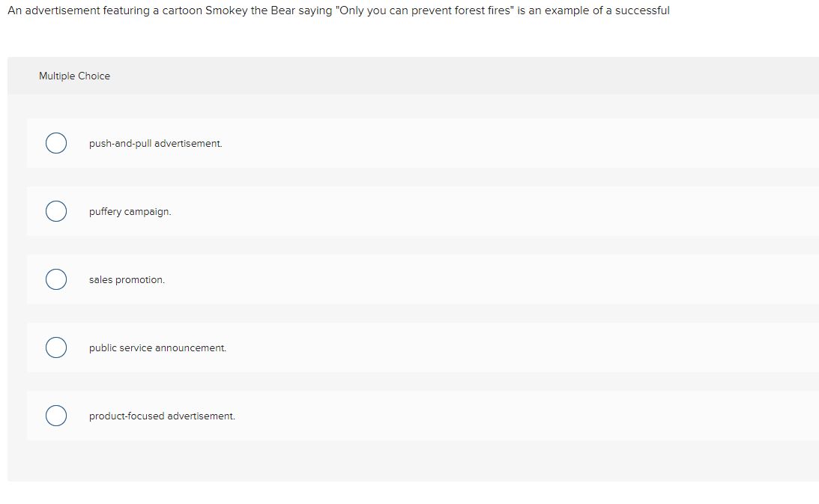Screen dimensions: 819x504
Task: Click the text 'public service announcement.'
Action: pyautogui.click(x=157, y=347)
